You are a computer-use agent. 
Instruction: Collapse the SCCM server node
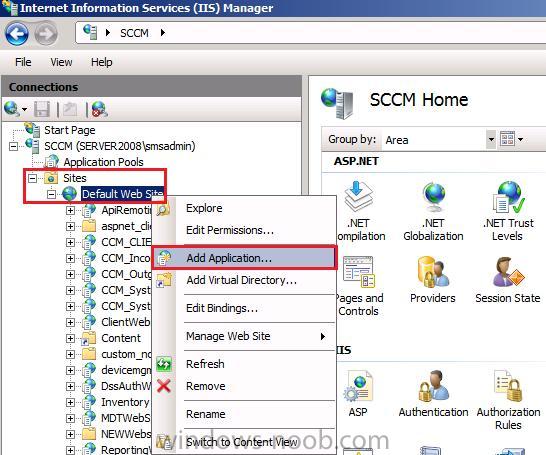pos(13,146)
